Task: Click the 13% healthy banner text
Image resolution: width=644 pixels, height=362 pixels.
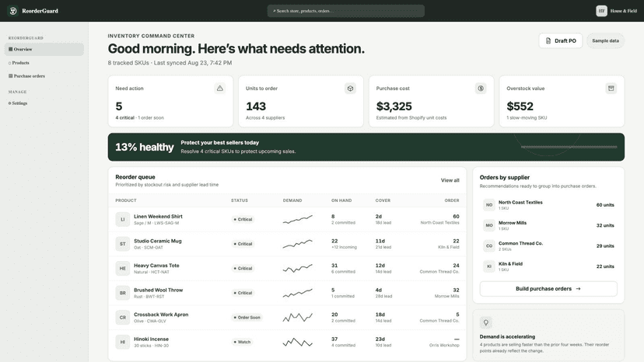Action: click(x=145, y=147)
